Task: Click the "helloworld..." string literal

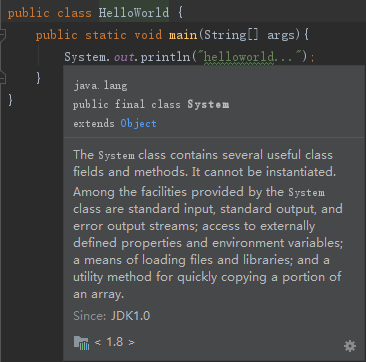Action: click(250, 57)
